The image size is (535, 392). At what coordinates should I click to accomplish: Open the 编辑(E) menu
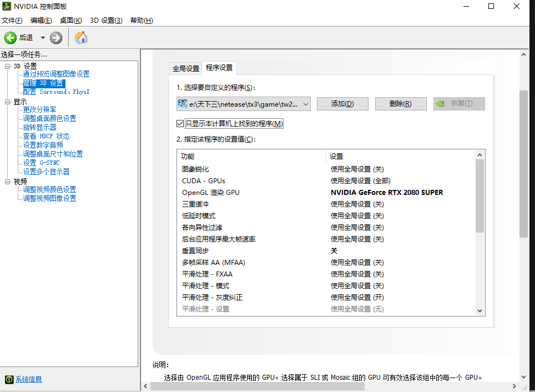[41, 21]
